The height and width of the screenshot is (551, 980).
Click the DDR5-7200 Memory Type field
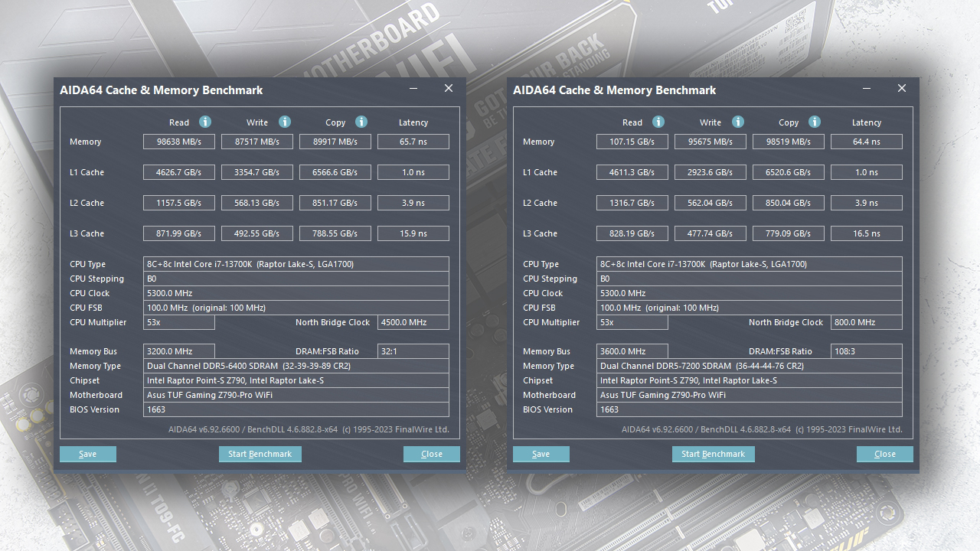(x=749, y=366)
